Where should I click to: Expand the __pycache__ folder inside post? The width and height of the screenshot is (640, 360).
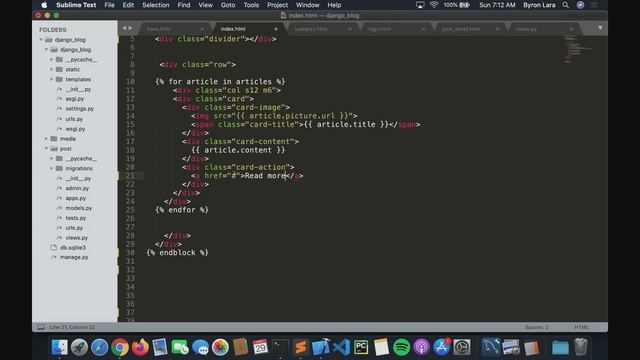[x=52, y=158]
